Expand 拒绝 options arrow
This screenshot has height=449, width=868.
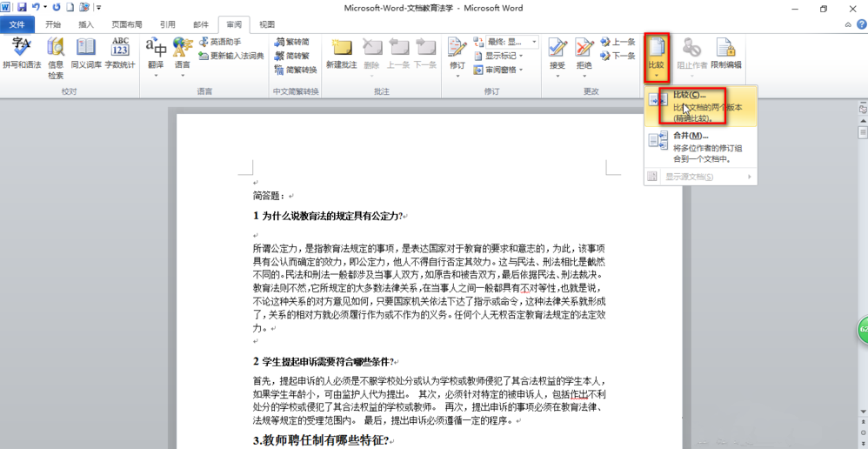click(584, 76)
